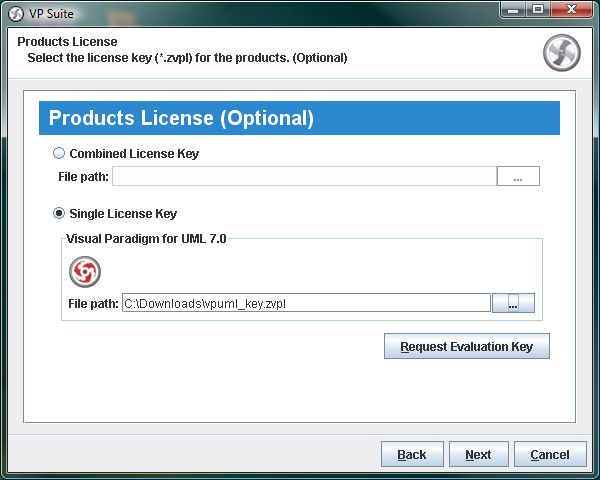Viewport: 600px width, 480px height.
Task: Go Back to the previous step
Action: 412,454
